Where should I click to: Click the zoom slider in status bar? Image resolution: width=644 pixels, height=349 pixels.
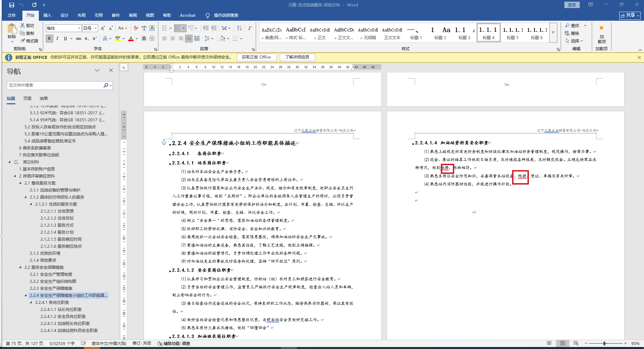605,343
